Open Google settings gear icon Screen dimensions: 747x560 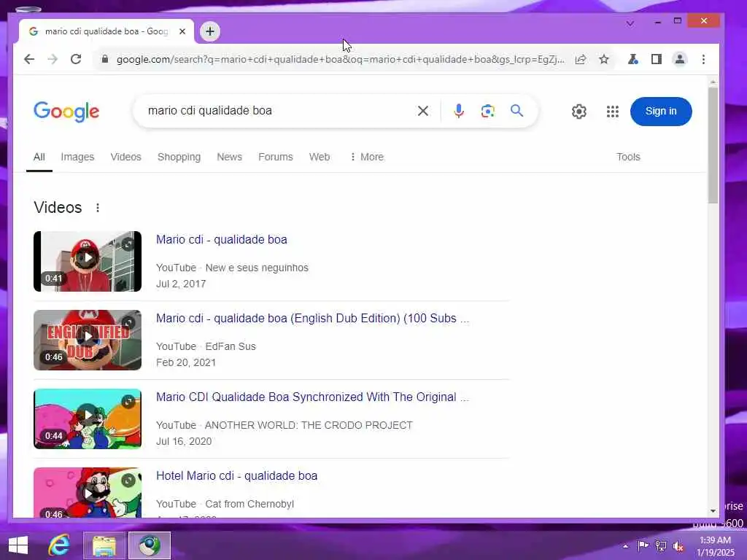pos(578,112)
